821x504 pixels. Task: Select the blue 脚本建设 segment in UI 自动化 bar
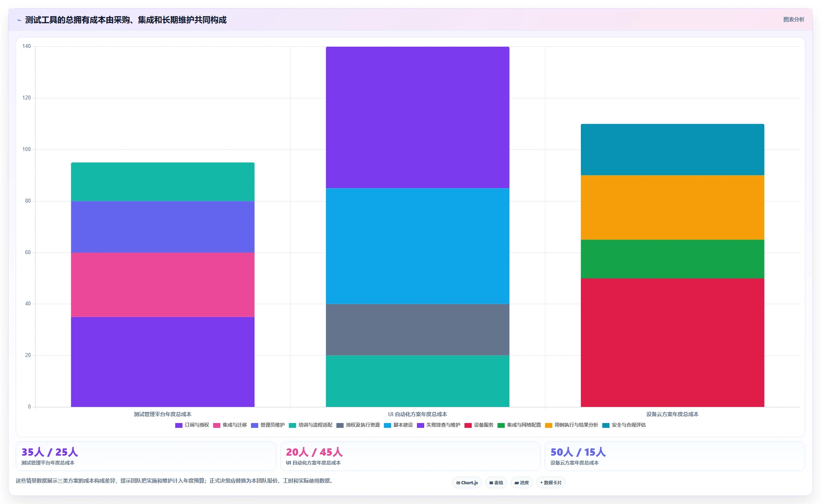pyautogui.click(x=418, y=246)
